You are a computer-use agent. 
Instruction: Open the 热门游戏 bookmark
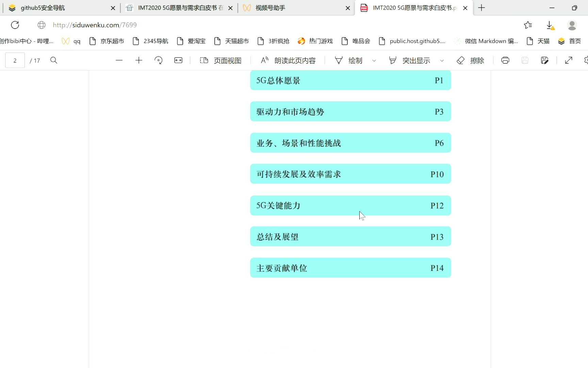pos(315,41)
